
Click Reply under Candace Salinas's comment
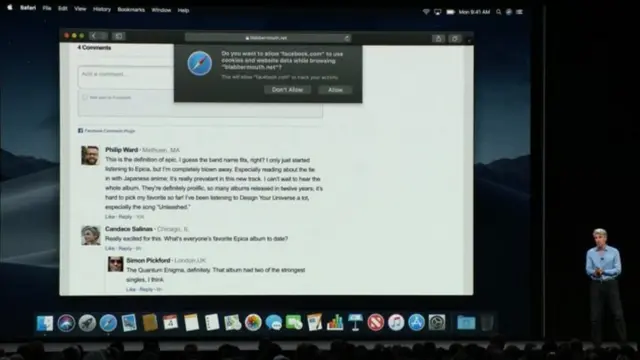point(125,248)
